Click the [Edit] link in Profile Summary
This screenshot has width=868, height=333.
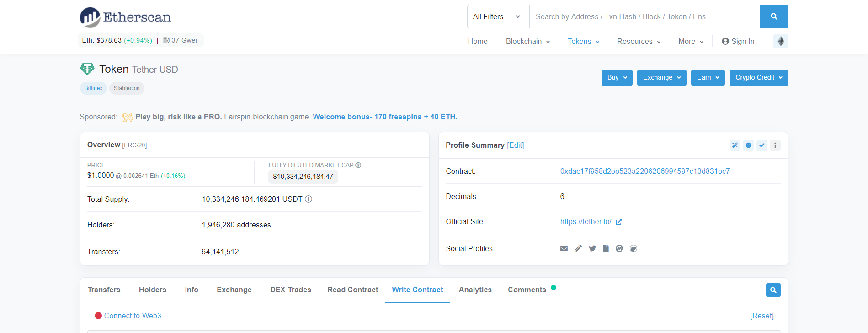click(x=516, y=145)
